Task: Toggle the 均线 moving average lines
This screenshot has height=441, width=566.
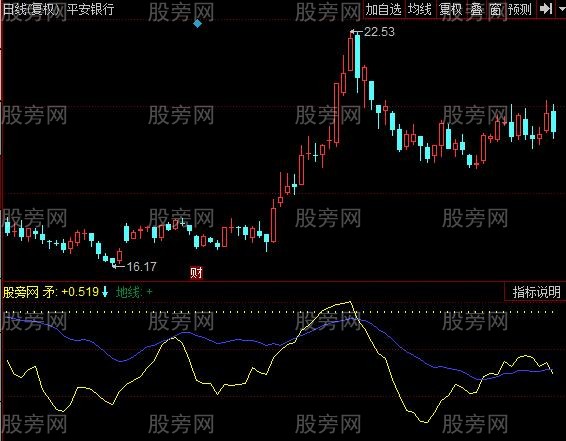Action: coord(419,9)
